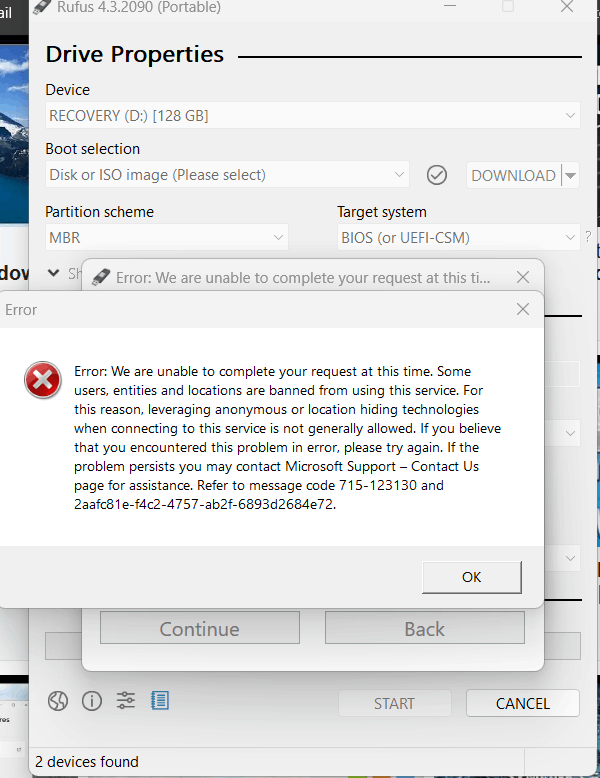
Task: Click the USB drive icon in dialog title
Action: 101,277
